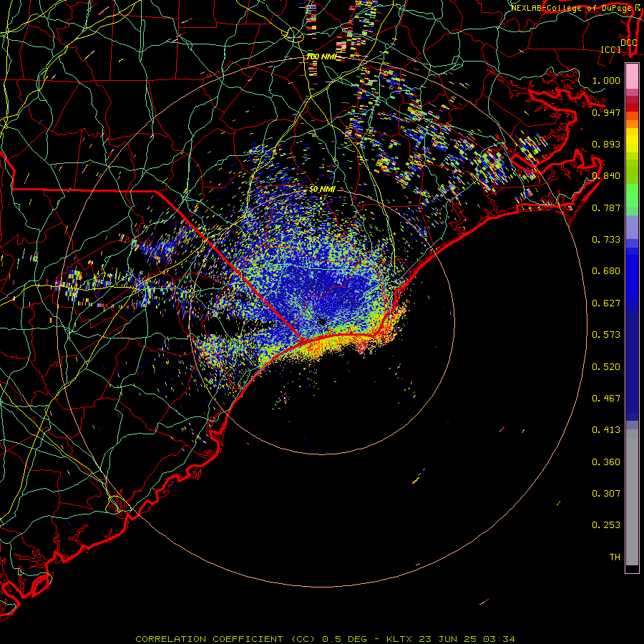Screen dimensions: 644x644
Task: Click the 0.627 legend label
Action: pyautogui.click(x=606, y=303)
